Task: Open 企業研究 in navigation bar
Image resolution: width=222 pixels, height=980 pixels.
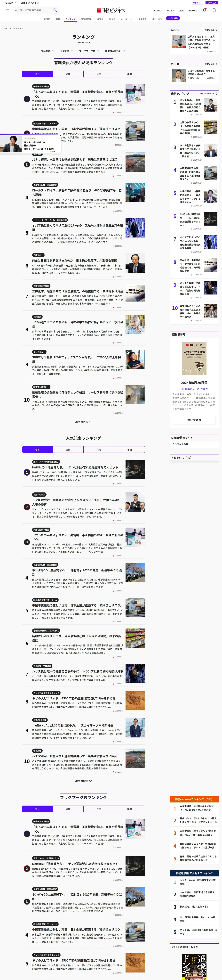Action: click(143, 19)
